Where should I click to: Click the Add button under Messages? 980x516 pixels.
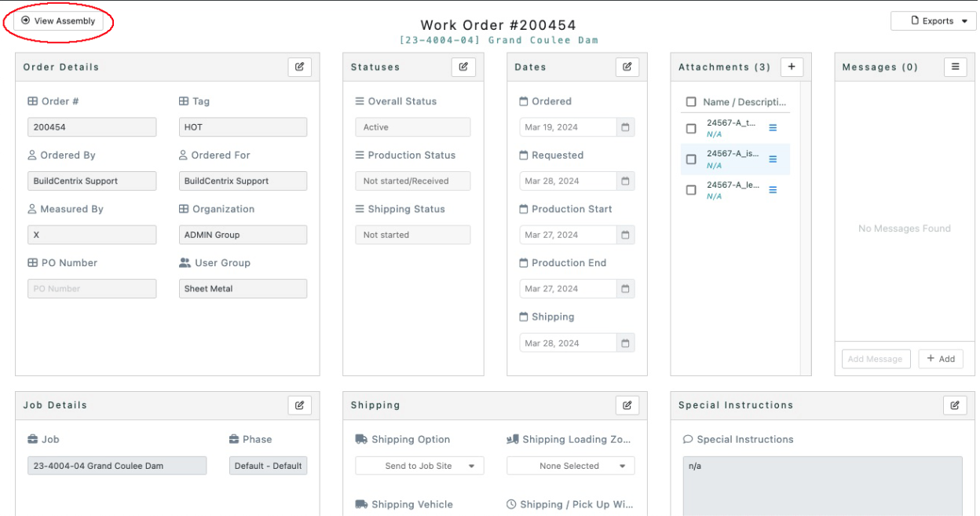click(941, 358)
